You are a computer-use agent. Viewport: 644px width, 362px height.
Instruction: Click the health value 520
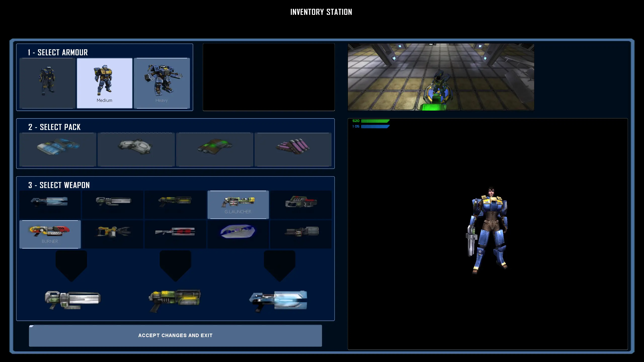(x=356, y=121)
